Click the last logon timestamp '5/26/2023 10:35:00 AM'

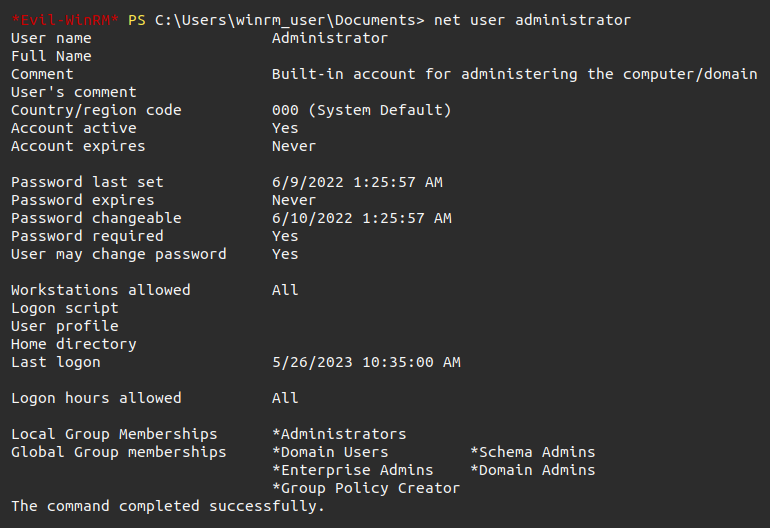pos(366,362)
